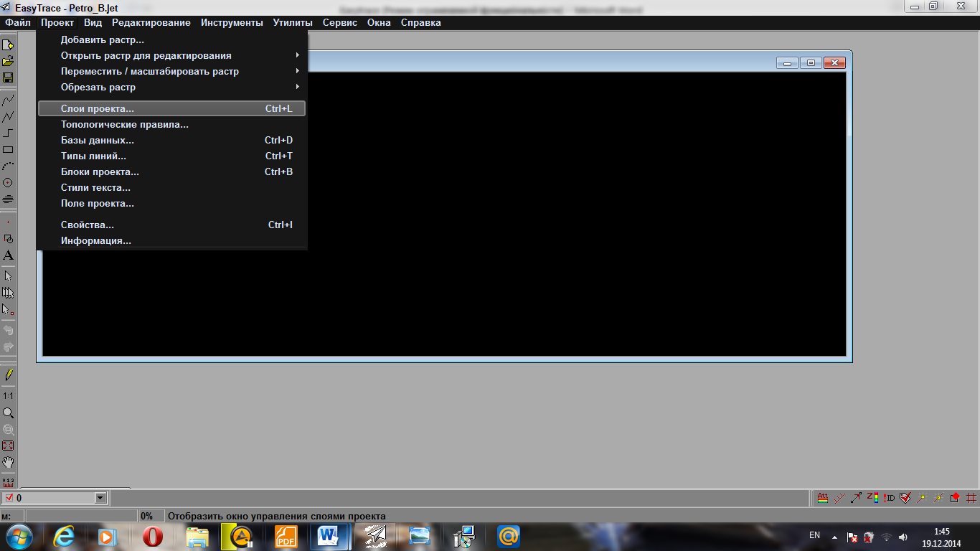The image size is (980, 551).
Task: Select the zigzag polyline drawing tool
Action: pos(8,117)
